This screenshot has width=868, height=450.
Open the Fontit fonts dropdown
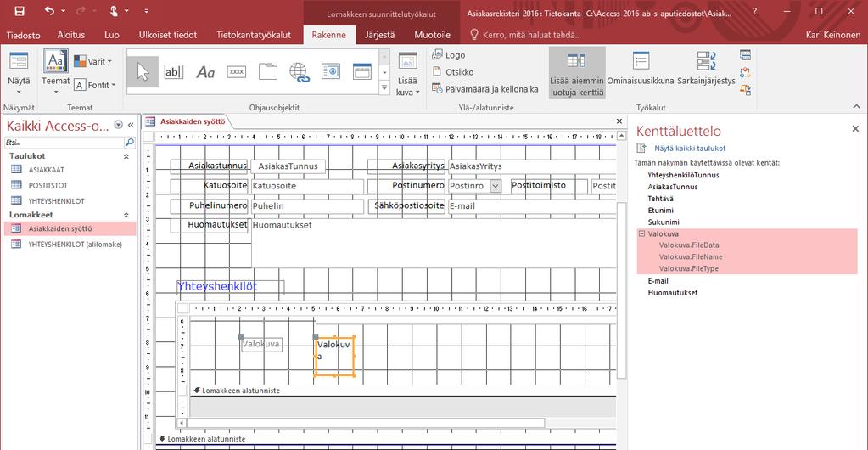click(x=114, y=85)
